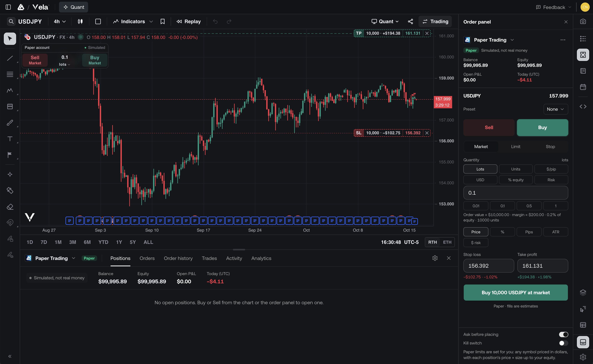Image resolution: width=593 pixels, height=364 pixels.
Task: Open the calendar icon in right sidebar
Action: (583, 87)
